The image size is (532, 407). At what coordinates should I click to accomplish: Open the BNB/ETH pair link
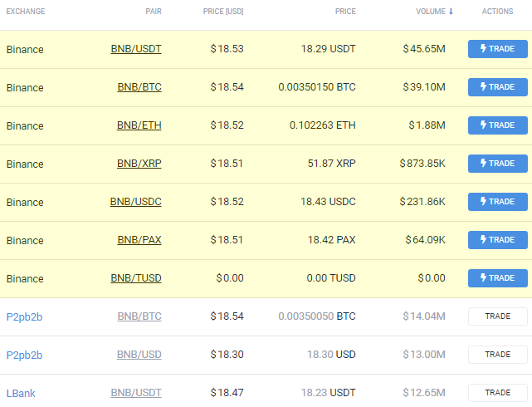139,125
